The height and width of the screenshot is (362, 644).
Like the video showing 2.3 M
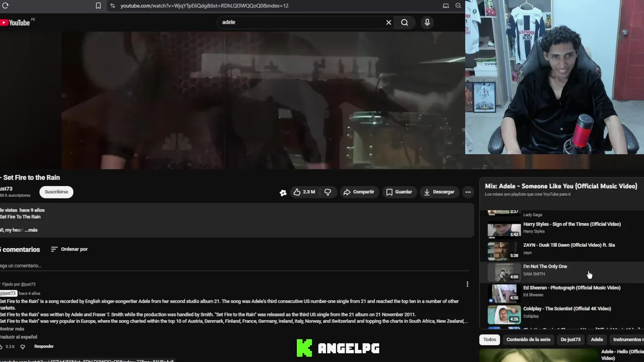click(304, 192)
